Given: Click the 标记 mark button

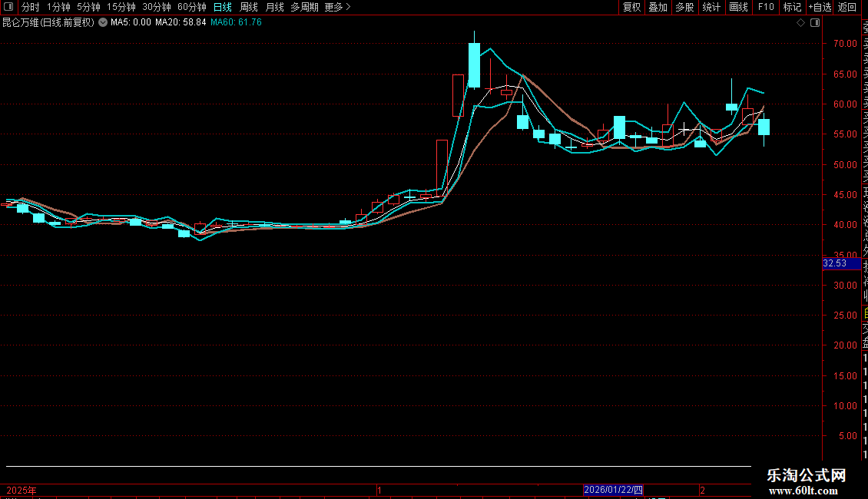Looking at the screenshot, I should pyautogui.click(x=792, y=7).
